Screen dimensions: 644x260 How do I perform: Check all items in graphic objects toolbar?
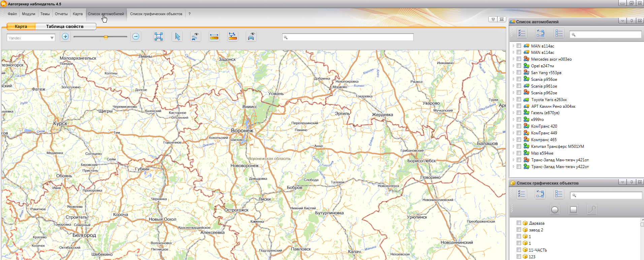click(522, 194)
